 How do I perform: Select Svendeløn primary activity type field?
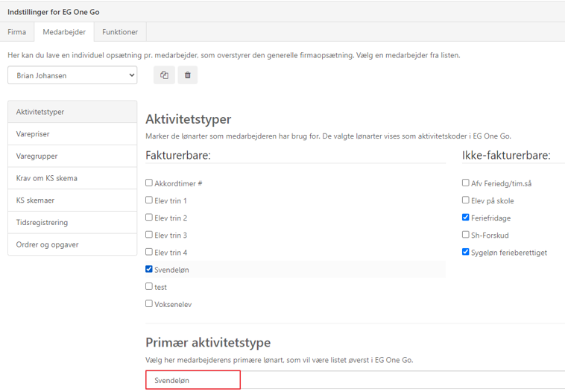tap(193, 380)
